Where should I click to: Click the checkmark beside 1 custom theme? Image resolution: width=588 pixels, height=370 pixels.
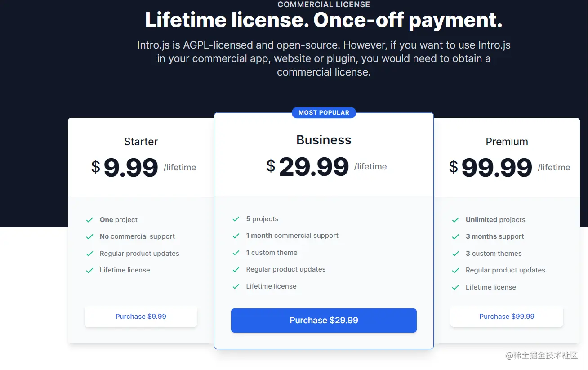click(x=236, y=253)
